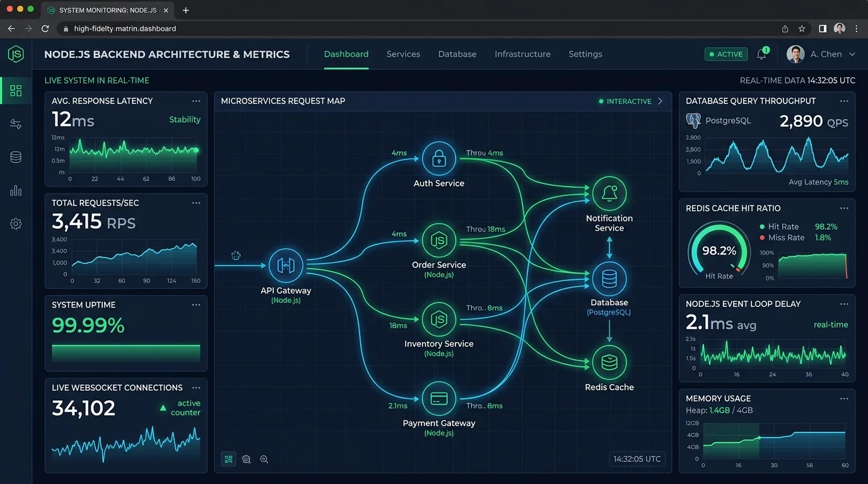Click the Stability label on latency card
Image resolution: width=868 pixels, height=484 pixels.
click(x=185, y=120)
